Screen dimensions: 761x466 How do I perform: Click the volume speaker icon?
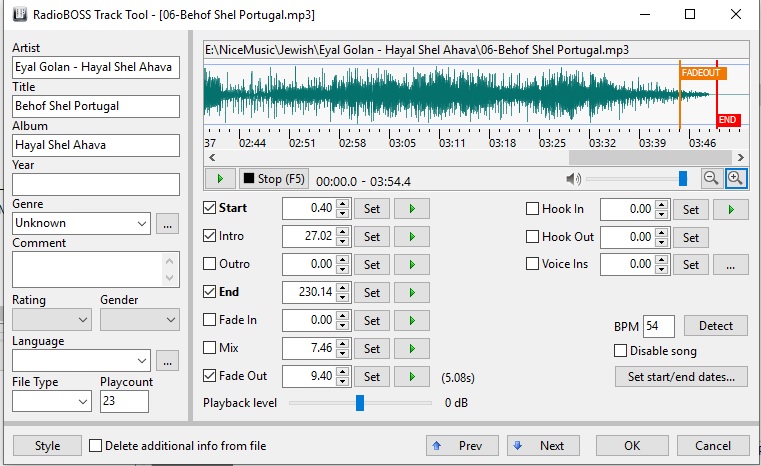click(x=574, y=179)
